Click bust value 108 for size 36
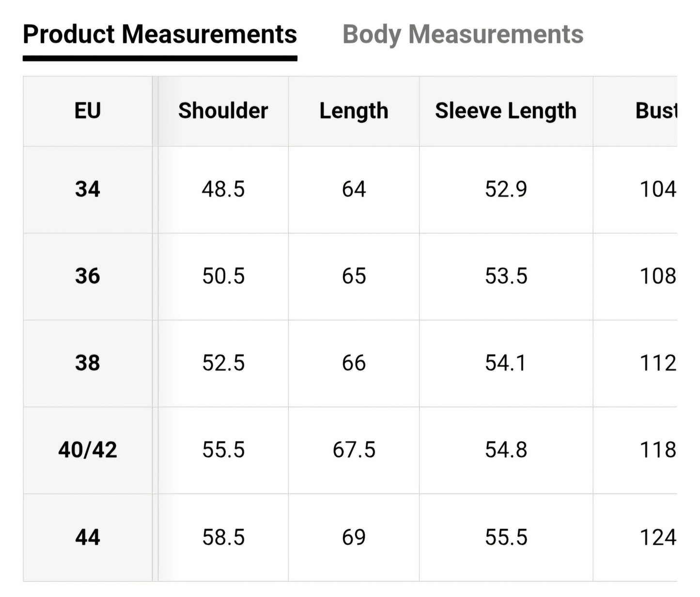This screenshot has height=597, width=700. tap(657, 276)
